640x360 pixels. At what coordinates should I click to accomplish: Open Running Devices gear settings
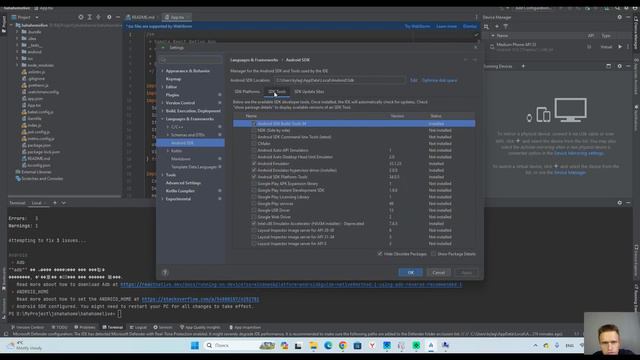click(x=620, y=66)
